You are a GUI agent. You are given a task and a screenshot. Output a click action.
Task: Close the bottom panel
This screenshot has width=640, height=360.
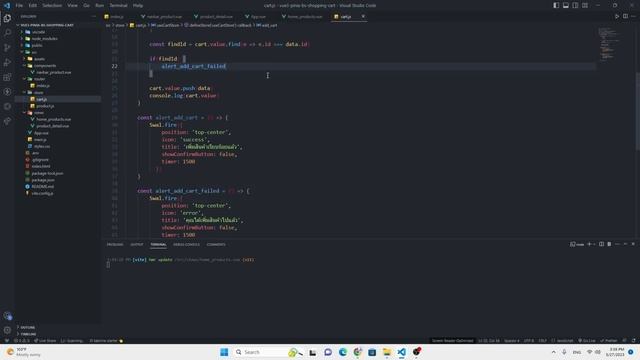click(x=633, y=244)
